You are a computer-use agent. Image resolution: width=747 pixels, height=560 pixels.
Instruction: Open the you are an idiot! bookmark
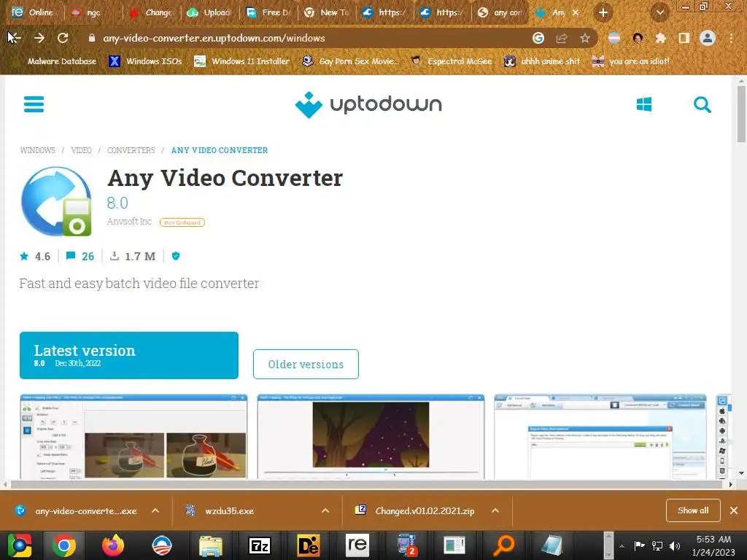pos(631,61)
